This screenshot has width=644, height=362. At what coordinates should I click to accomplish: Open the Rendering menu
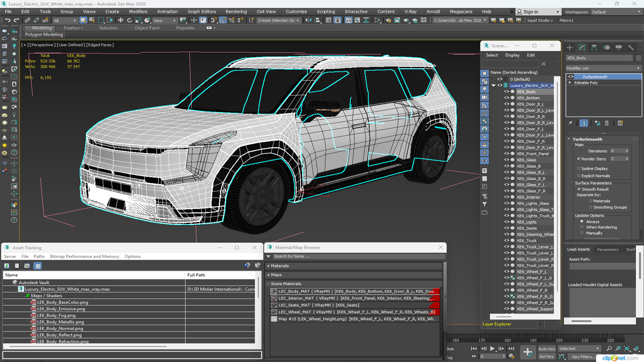[x=236, y=11]
